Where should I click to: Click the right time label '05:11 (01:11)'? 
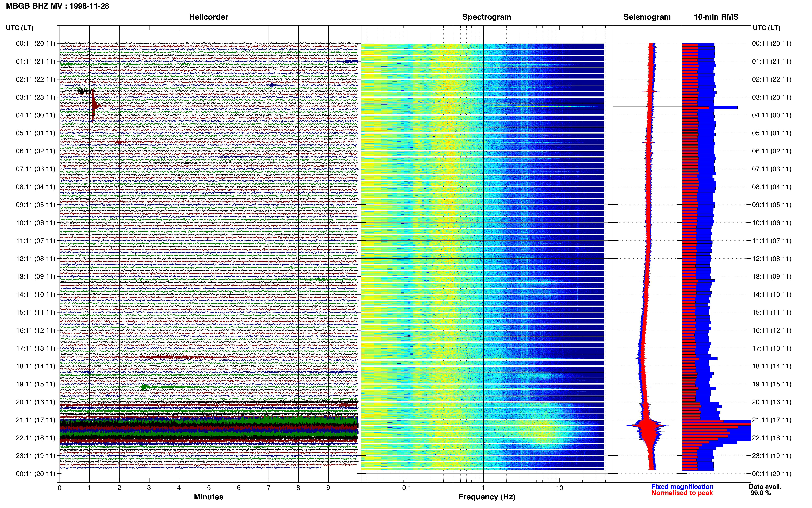tap(772, 133)
